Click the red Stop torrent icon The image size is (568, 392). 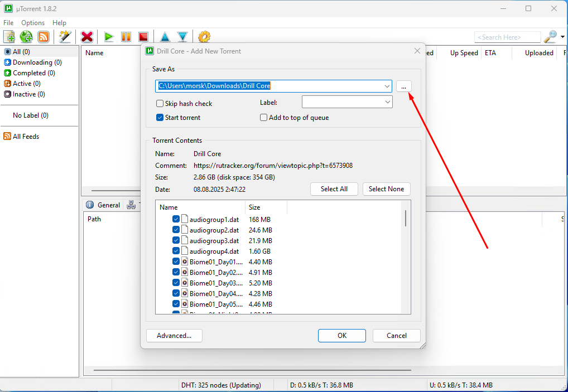tap(143, 37)
